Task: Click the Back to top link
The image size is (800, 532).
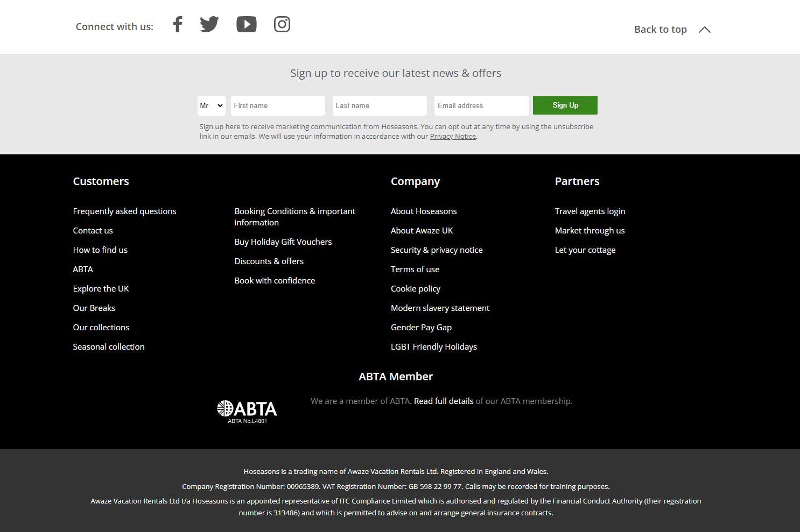Action: tap(661, 30)
